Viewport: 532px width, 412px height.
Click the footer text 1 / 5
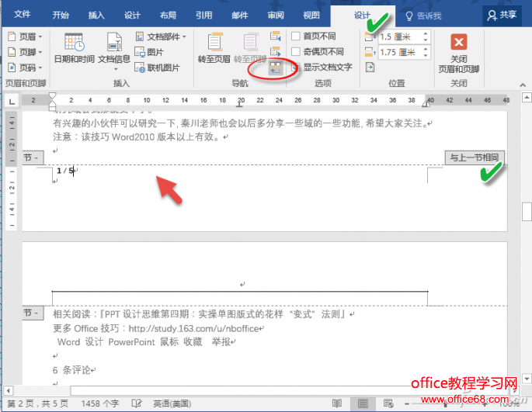pyautogui.click(x=65, y=171)
